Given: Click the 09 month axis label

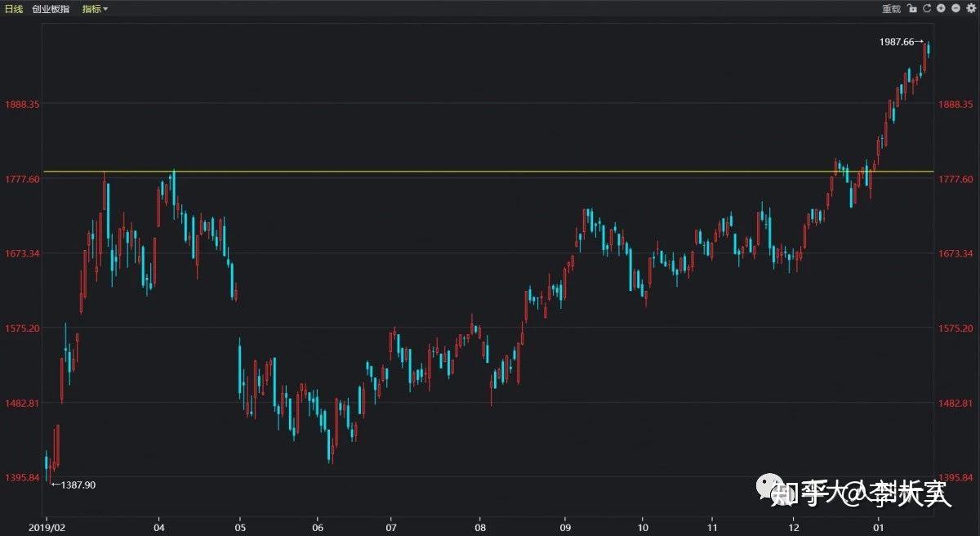Looking at the screenshot, I should [566, 529].
